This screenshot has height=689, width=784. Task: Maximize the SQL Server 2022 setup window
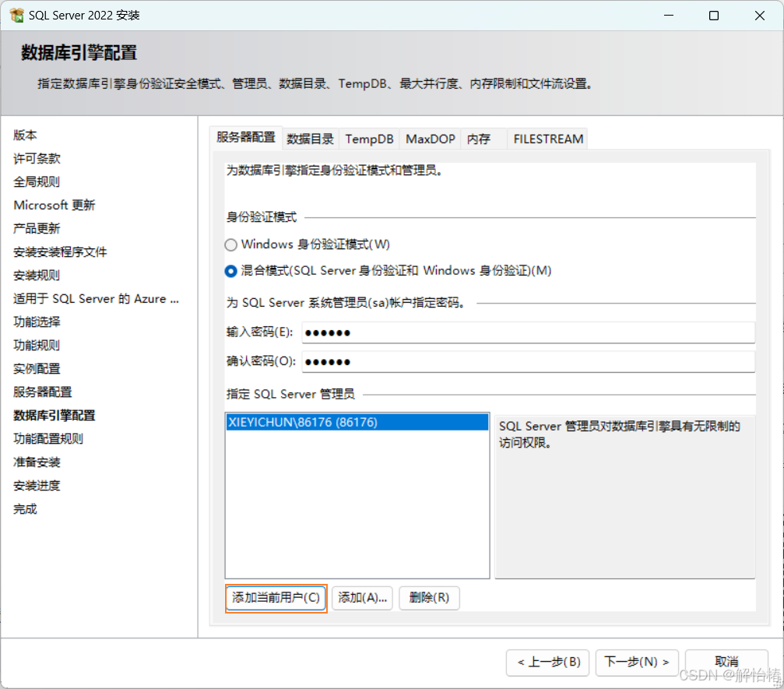[x=714, y=16]
